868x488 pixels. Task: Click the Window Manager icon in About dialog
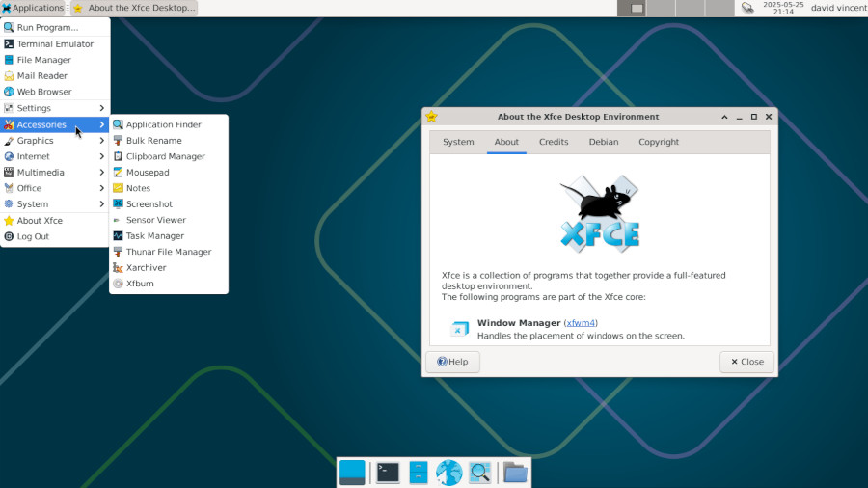coord(459,329)
